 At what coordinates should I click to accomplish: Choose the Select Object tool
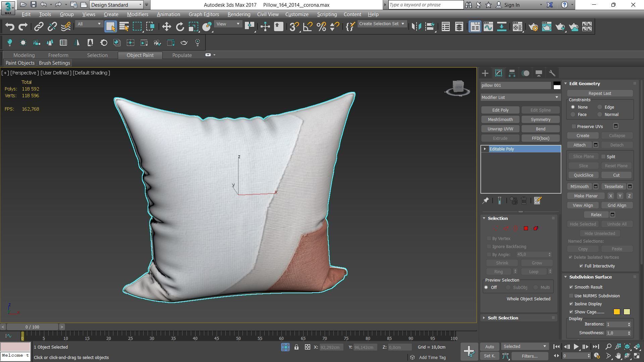(110, 27)
